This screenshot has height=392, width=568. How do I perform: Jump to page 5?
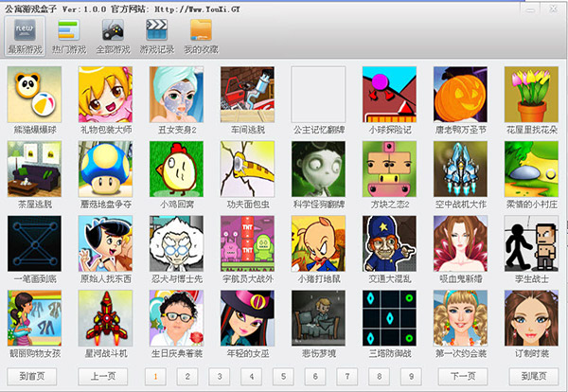click(283, 377)
